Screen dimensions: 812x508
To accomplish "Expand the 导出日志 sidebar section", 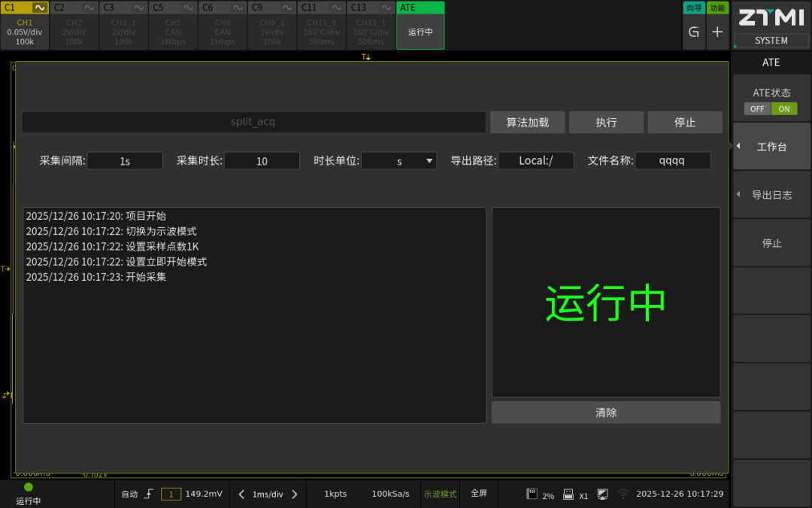I will tap(771, 194).
